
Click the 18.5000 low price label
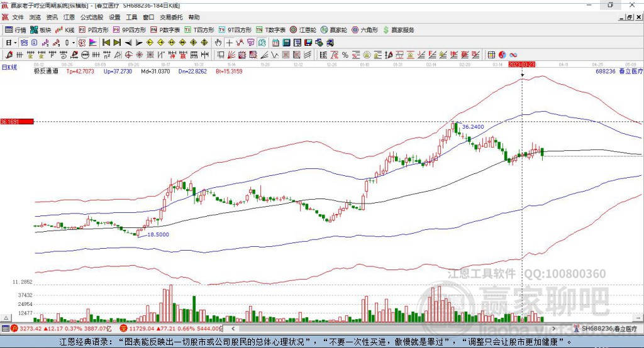[158, 234]
